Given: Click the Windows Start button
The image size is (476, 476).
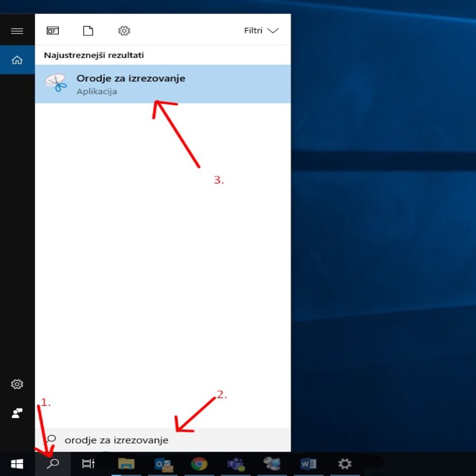Looking at the screenshot, I should coord(17,464).
